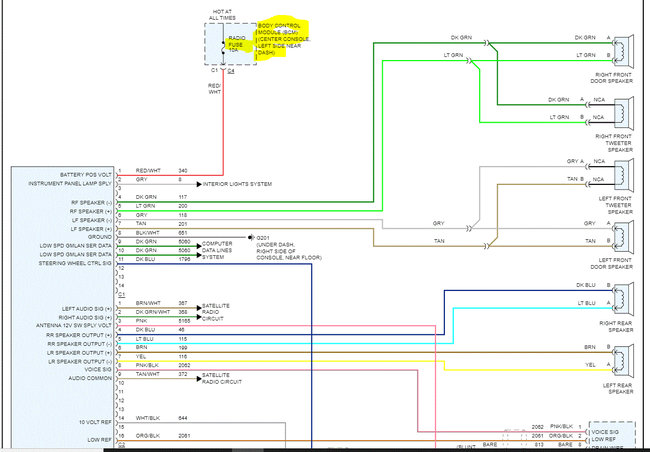Screen dimensions: 650x452
Task: Click the Left Rear Speaker symbol
Action: point(624,361)
